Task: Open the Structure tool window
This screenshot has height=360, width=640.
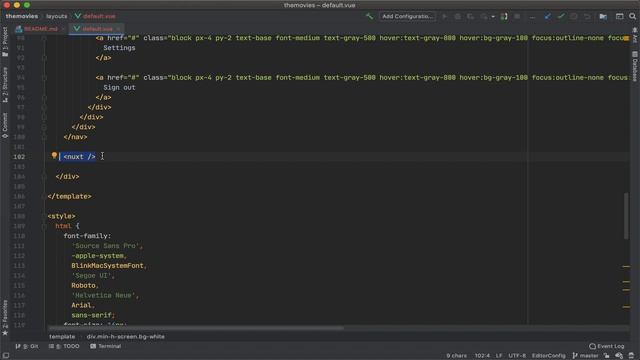Action: pyautogui.click(x=5, y=84)
